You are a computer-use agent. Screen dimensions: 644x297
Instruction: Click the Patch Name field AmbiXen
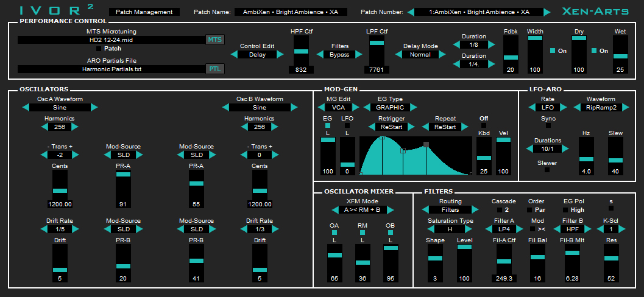pos(291,12)
